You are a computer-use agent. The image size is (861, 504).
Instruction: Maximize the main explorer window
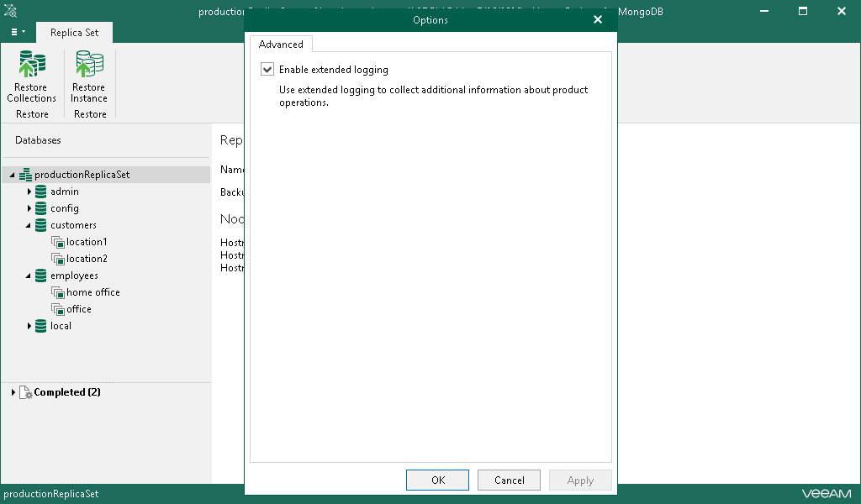coord(803,11)
